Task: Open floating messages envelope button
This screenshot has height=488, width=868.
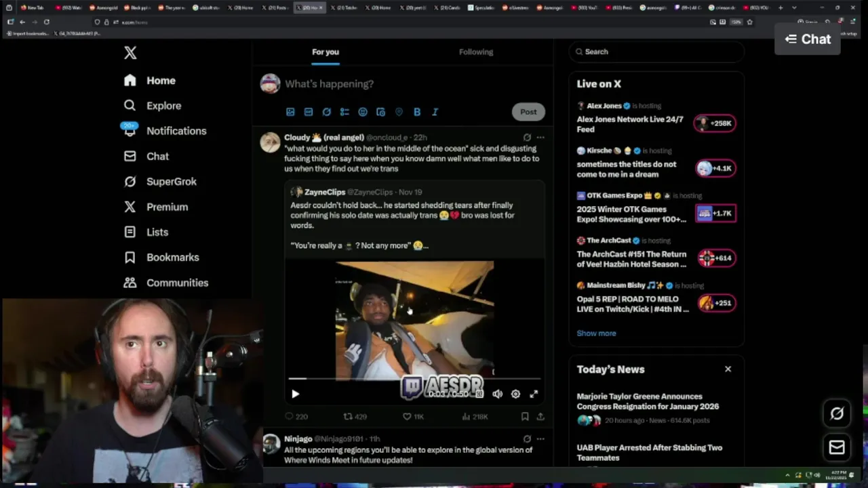Action: point(837,447)
